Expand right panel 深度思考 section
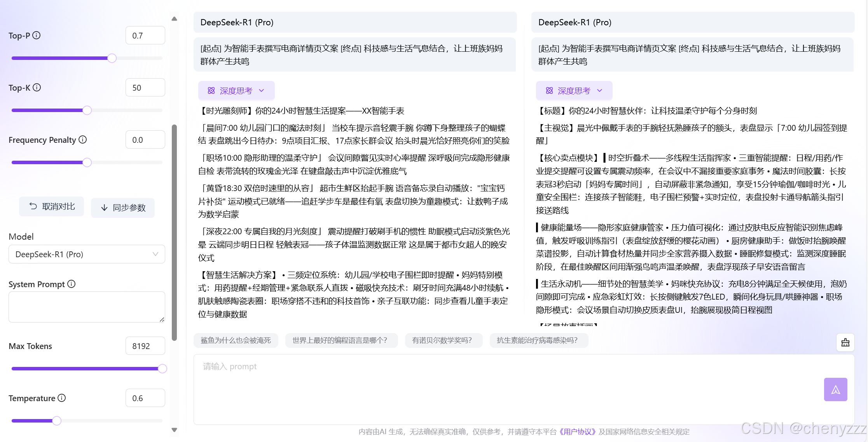Screen dimensions: 868x442 click(x=574, y=91)
